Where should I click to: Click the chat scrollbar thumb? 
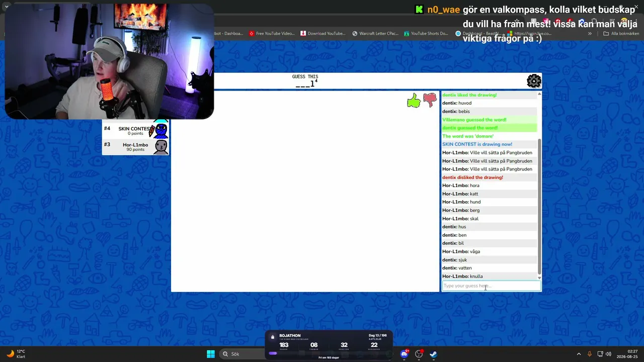539,207
